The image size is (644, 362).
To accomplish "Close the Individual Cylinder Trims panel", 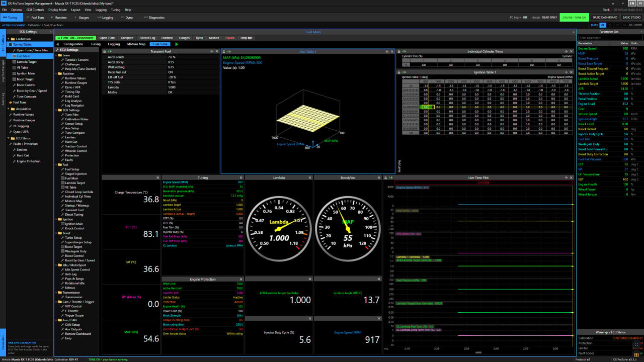I will pyautogui.click(x=572, y=51).
